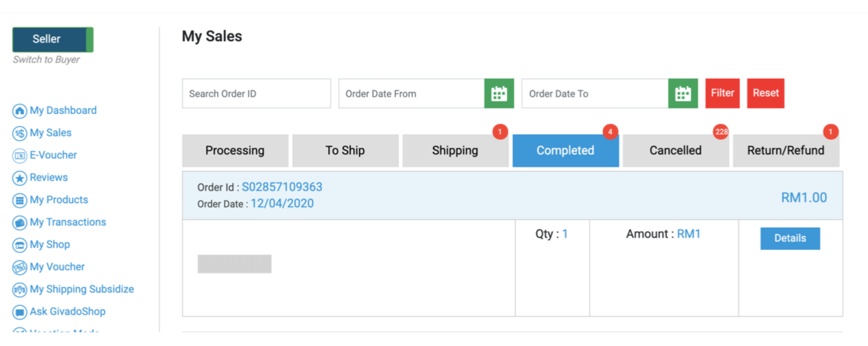Click the My Products grid icon
The width and height of the screenshot is (868, 346).
[19, 201]
